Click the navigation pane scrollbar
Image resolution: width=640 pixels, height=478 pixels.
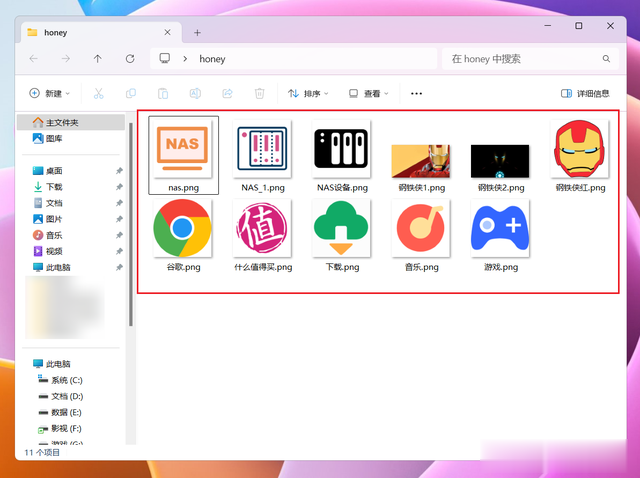coord(131,225)
